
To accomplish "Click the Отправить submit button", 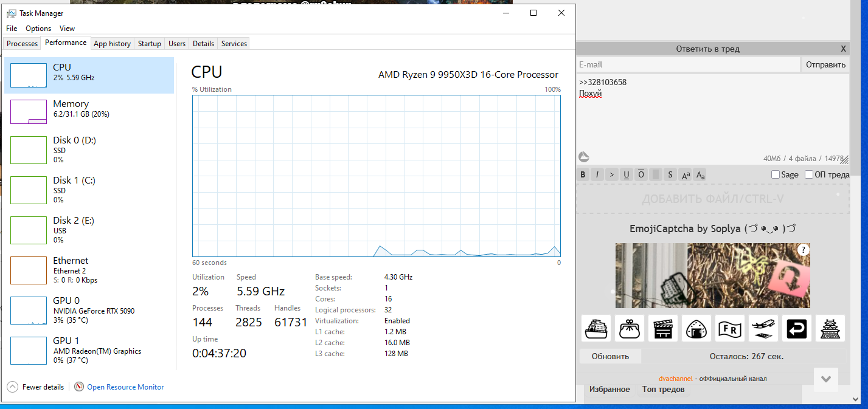I will click(x=825, y=64).
